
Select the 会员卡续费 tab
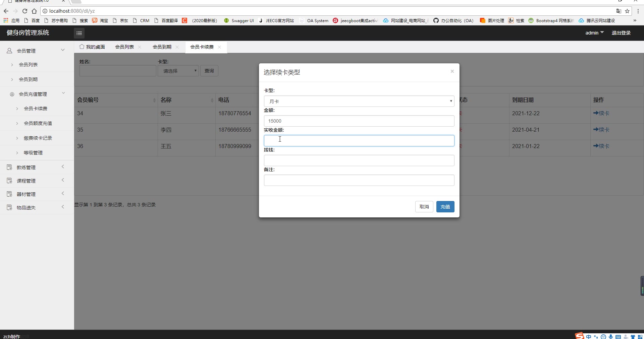202,47
